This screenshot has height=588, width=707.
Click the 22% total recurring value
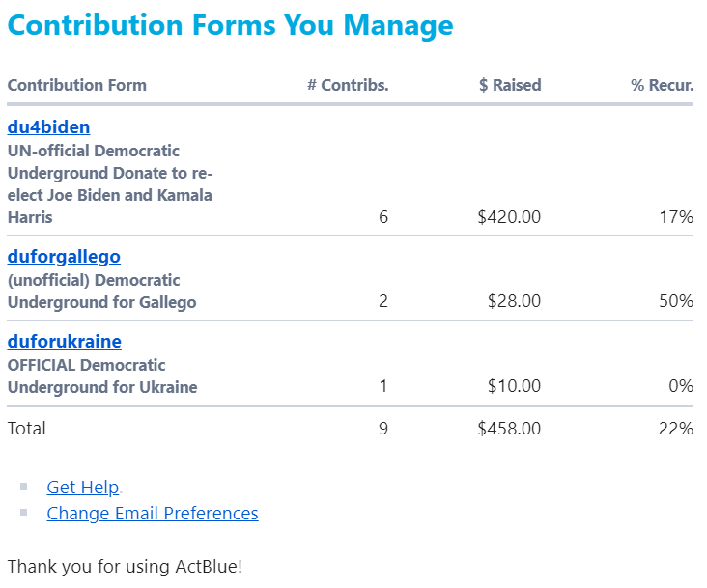pos(676,429)
